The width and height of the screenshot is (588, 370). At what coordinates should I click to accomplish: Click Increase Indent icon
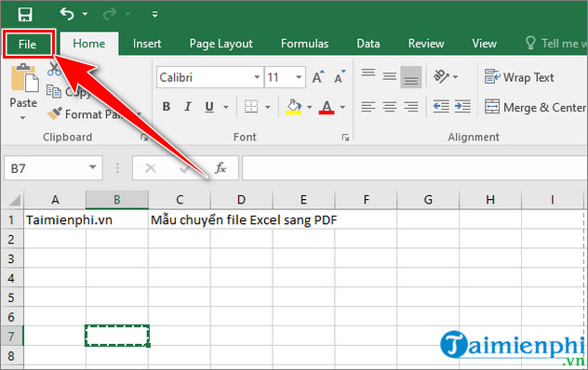click(x=462, y=107)
